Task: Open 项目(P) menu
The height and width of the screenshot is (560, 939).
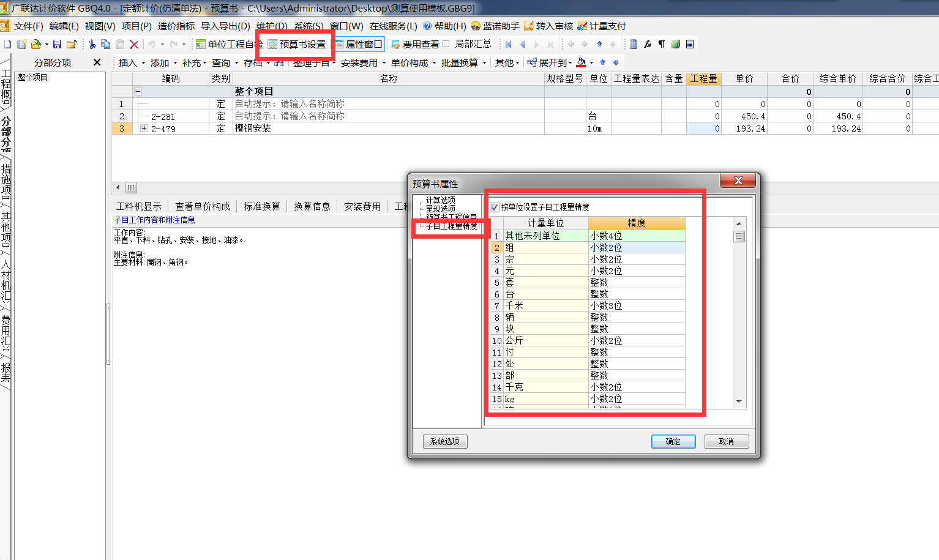Action: click(x=137, y=26)
